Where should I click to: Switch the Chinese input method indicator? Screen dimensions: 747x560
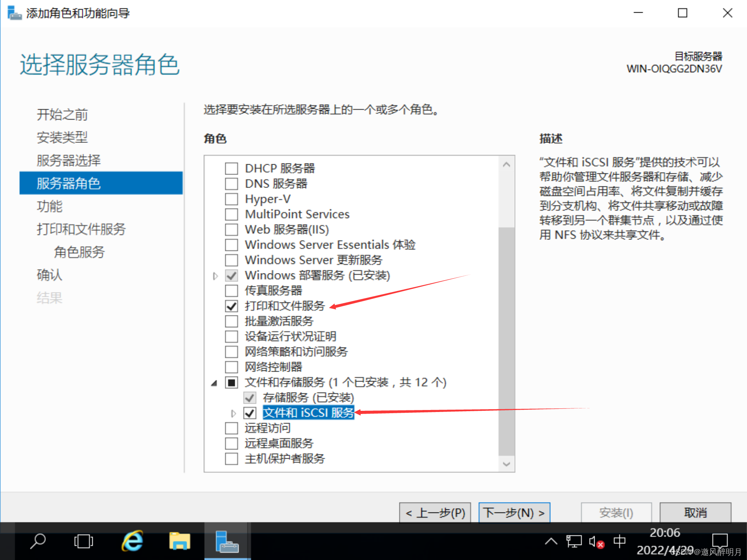pyautogui.click(x=620, y=541)
